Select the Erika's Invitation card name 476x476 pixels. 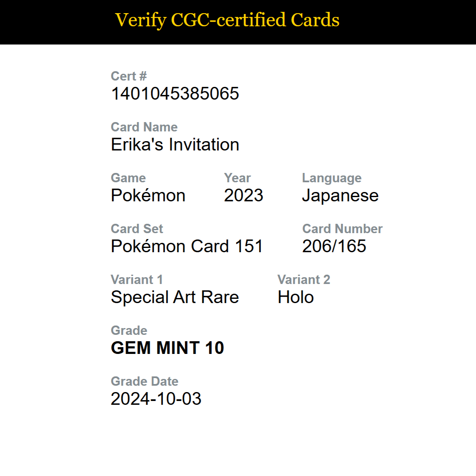175,145
